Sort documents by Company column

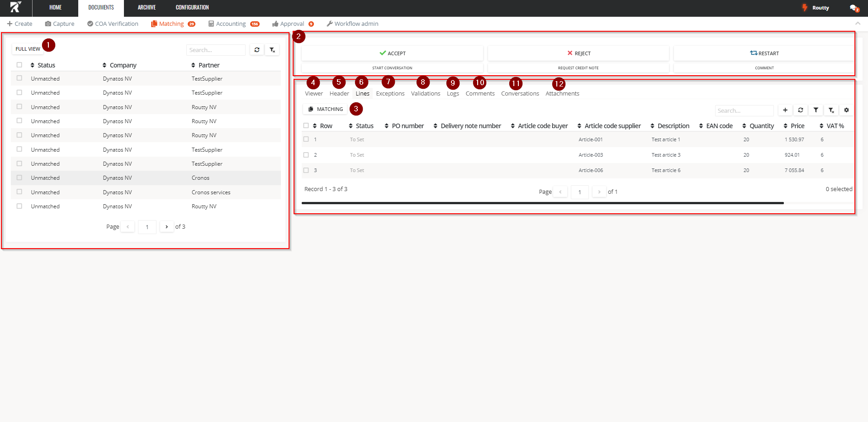119,65
